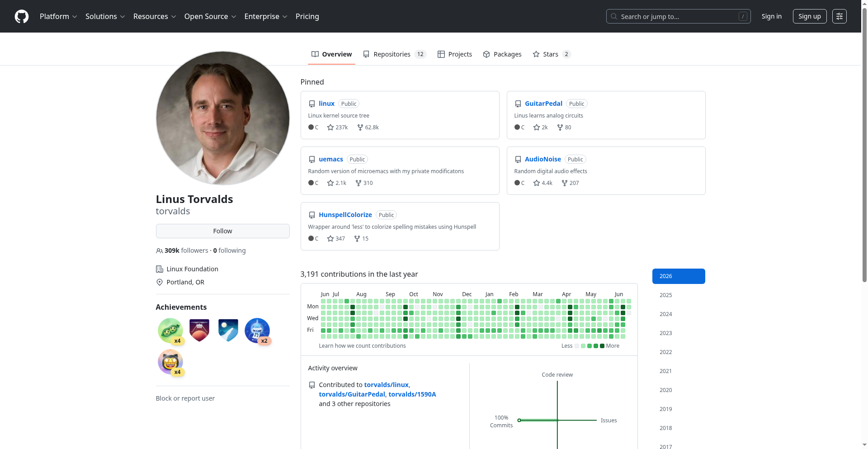868x449 pixels.
Task: Click the Follow button
Action: click(x=222, y=231)
